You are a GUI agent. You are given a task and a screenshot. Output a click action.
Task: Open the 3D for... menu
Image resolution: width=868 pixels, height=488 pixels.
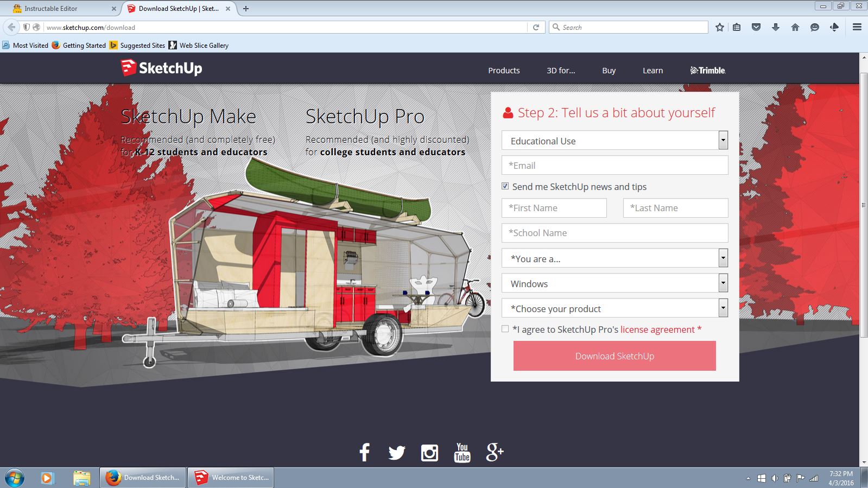tap(561, 71)
